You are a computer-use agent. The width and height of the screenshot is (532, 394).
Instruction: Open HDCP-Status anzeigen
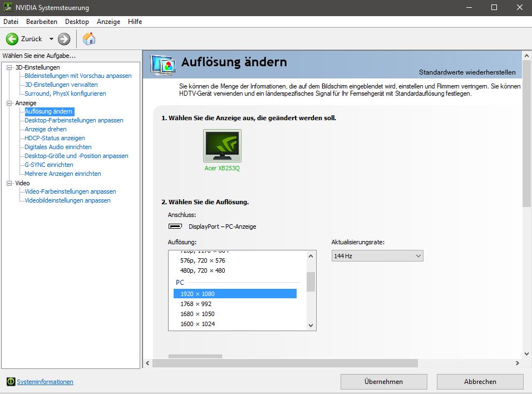coord(55,138)
